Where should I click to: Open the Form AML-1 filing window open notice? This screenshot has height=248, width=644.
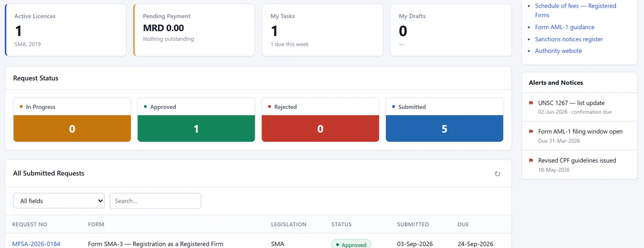click(x=579, y=136)
